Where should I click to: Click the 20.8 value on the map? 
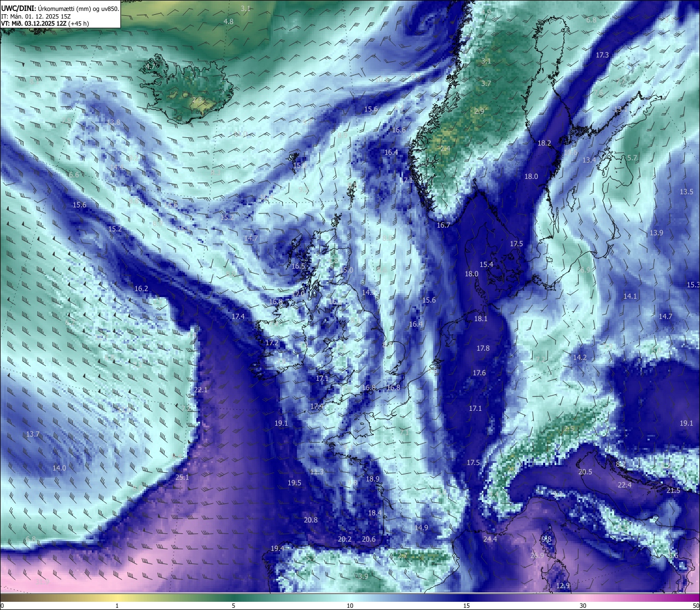pos(311,520)
